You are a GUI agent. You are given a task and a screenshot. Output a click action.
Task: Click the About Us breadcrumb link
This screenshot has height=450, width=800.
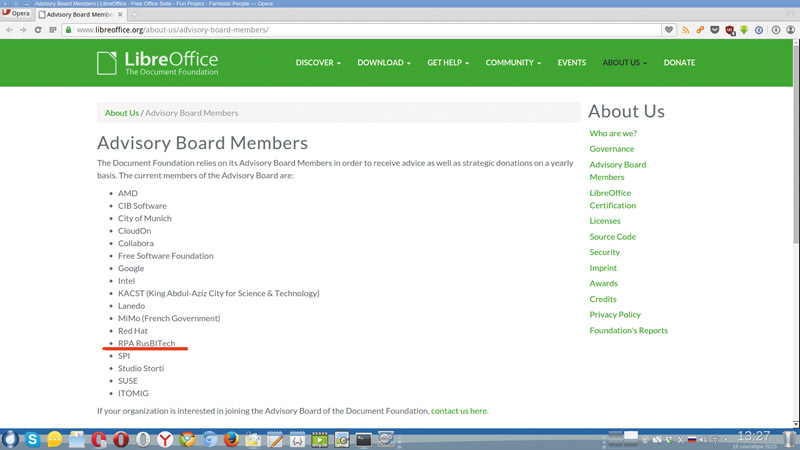(121, 113)
